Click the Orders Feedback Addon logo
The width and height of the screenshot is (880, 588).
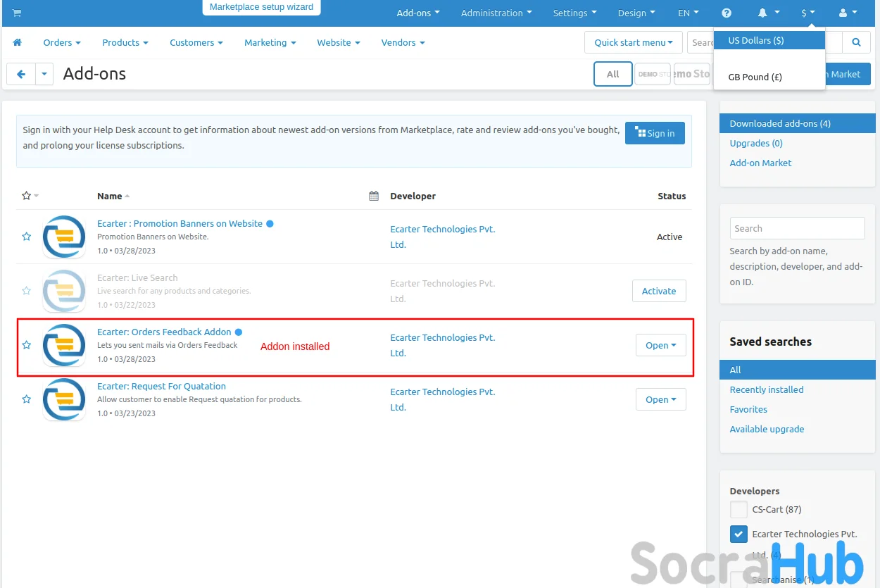[64, 345]
